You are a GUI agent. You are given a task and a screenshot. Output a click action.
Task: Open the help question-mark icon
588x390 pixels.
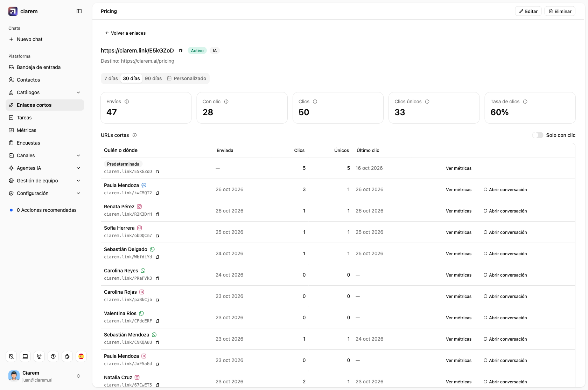pyautogui.click(x=53, y=356)
